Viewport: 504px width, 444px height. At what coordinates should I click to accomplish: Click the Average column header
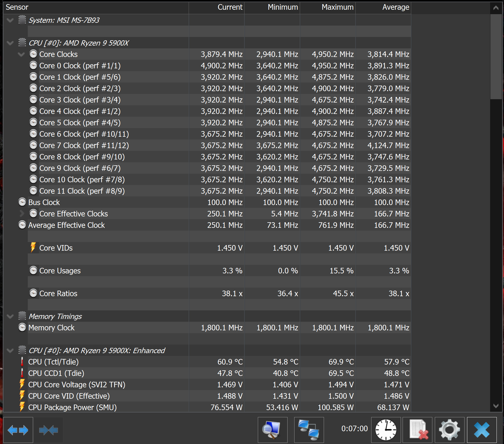click(383, 8)
